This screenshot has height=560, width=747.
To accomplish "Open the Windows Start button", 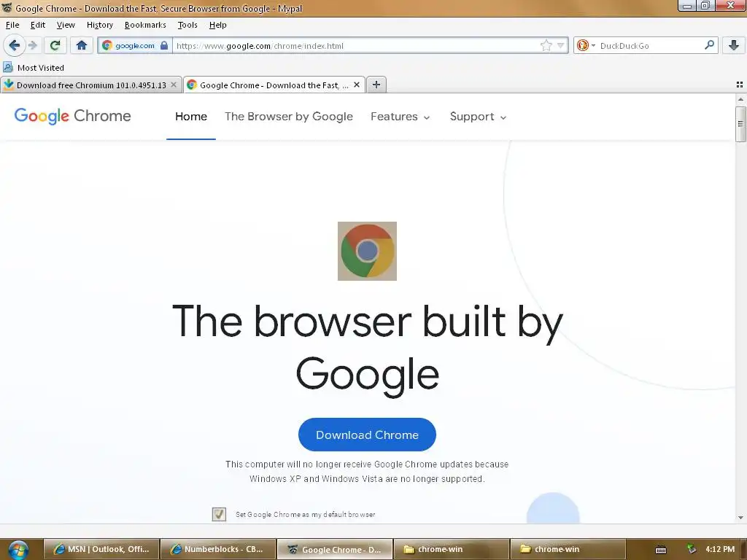I will point(18,550).
